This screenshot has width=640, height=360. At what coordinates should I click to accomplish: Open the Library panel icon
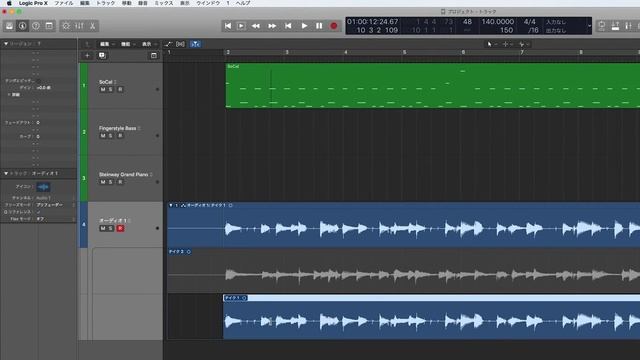(9, 26)
